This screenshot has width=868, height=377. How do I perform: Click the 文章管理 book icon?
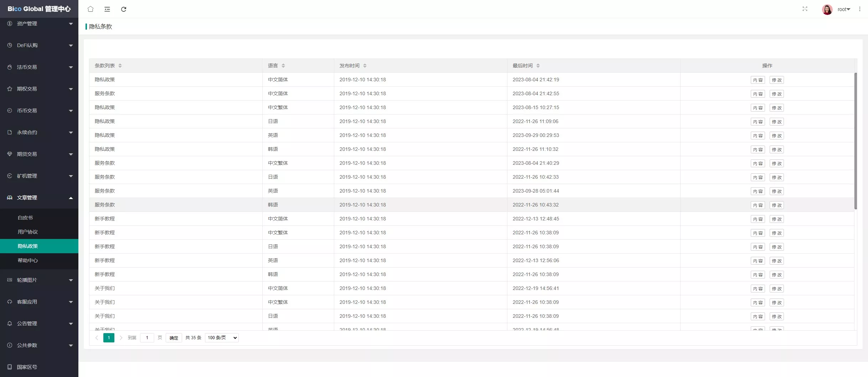10,198
